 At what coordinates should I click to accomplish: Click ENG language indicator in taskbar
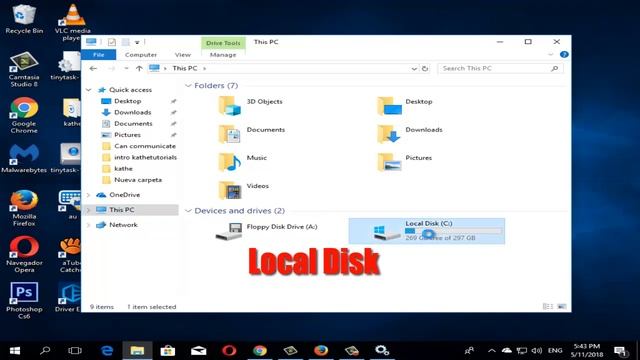tap(555, 351)
